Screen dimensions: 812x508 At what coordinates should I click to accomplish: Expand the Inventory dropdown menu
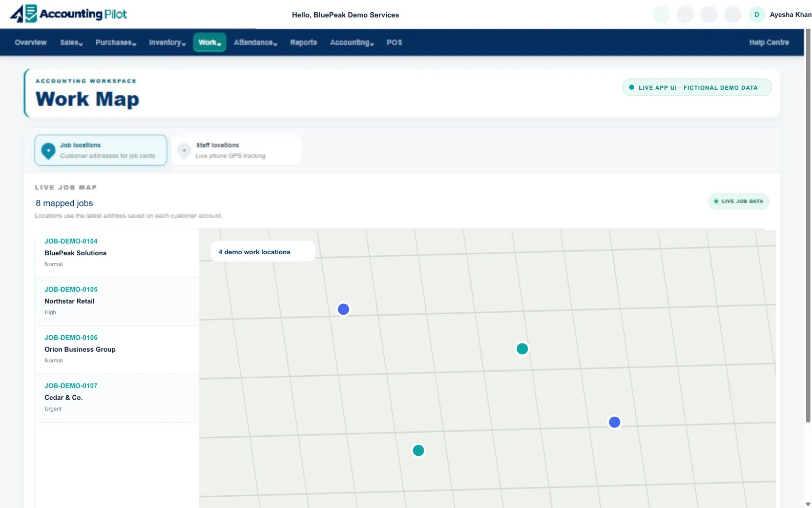[x=167, y=43]
